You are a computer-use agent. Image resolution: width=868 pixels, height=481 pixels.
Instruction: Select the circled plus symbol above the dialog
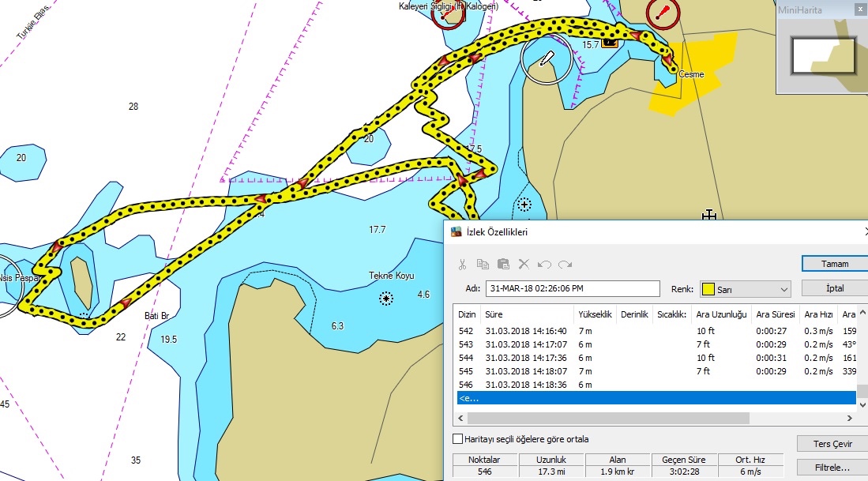click(x=524, y=205)
